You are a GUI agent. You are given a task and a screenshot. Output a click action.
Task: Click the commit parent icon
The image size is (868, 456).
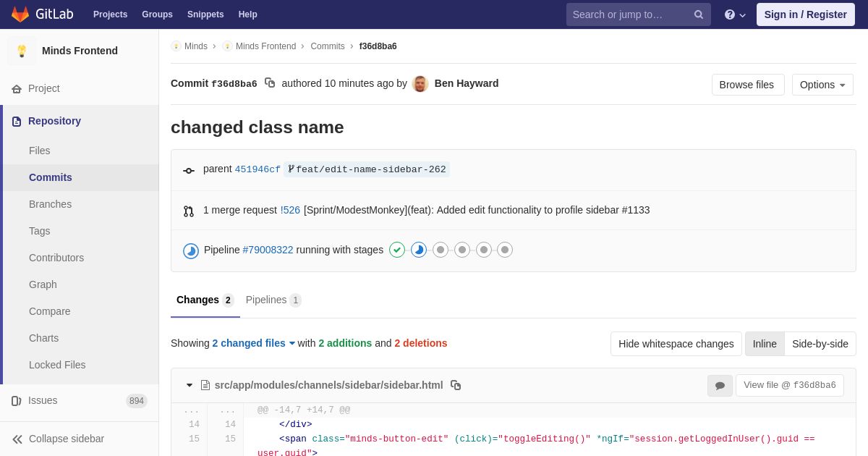(189, 171)
